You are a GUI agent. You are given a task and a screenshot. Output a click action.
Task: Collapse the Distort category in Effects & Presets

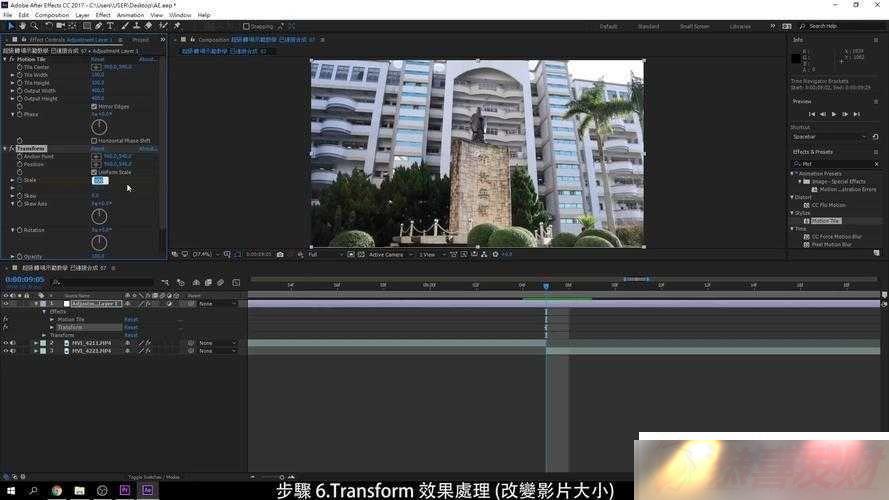793,197
